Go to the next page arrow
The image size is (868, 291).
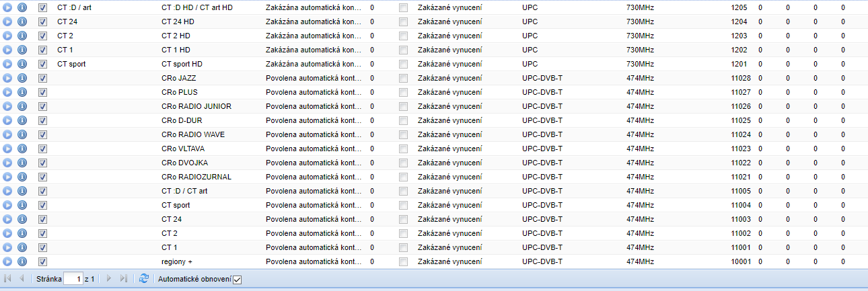[109, 278]
